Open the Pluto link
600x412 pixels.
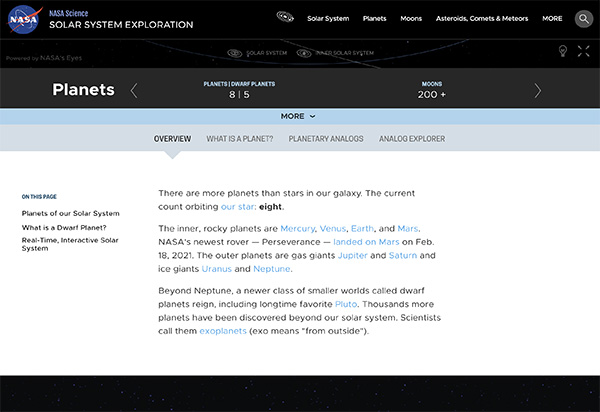[x=346, y=304]
